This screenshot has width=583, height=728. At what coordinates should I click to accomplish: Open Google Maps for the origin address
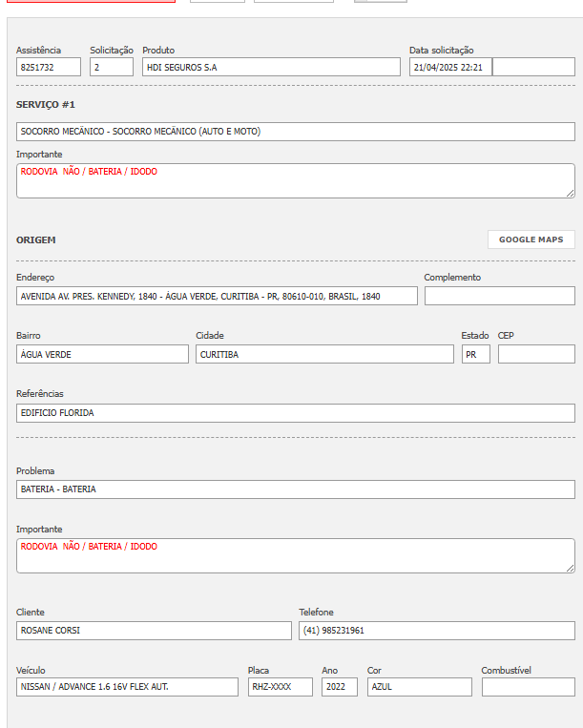point(531,239)
